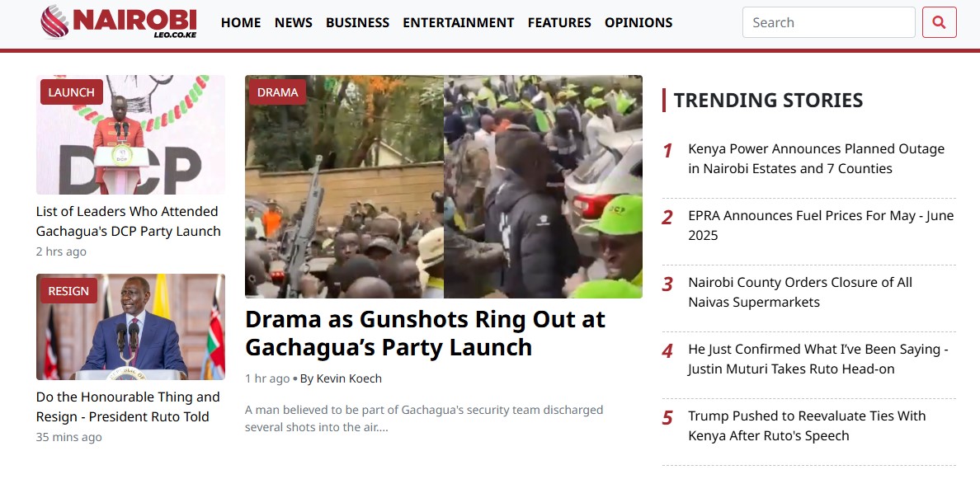Read Drama as Gunshots Ring Out headline
This screenshot has width=980, height=498.
(425, 333)
